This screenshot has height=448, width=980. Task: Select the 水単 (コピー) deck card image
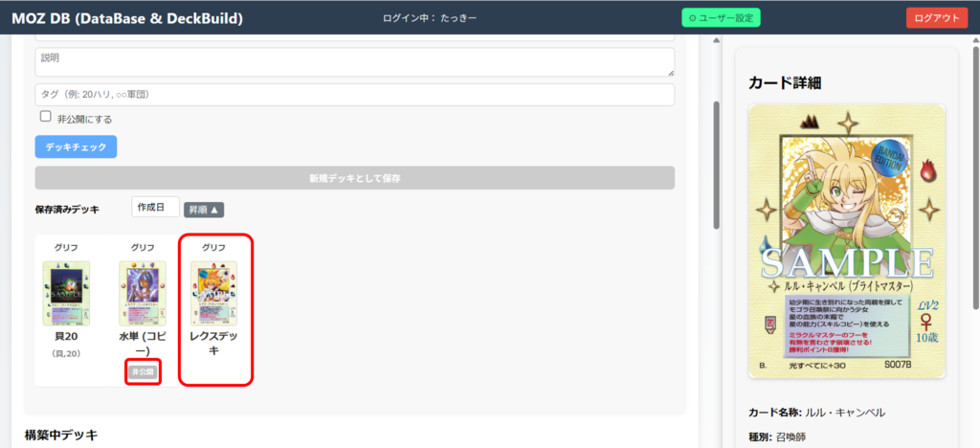tap(142, 292)
